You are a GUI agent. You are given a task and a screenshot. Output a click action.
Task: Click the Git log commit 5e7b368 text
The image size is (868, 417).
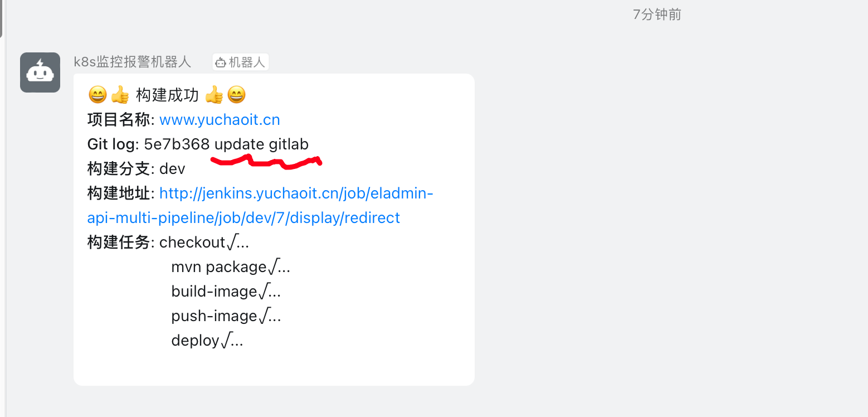coord(177,144)
